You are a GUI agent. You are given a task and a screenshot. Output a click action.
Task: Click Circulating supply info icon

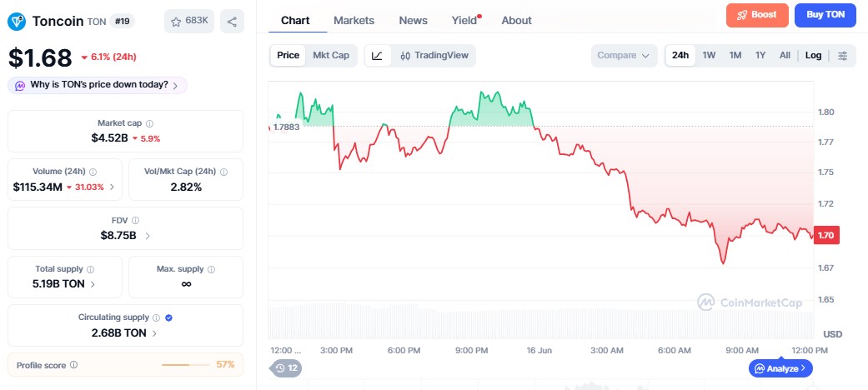pos(156,317)
